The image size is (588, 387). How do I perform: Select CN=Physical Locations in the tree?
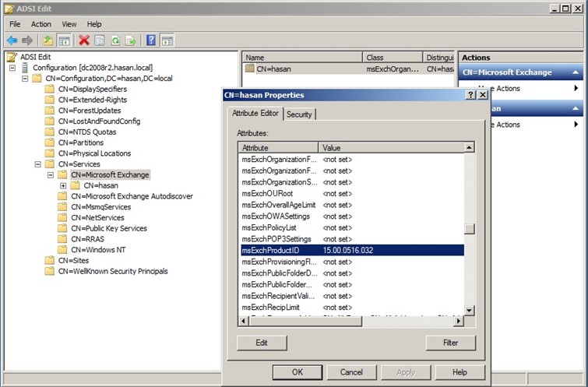coord(95,153)
